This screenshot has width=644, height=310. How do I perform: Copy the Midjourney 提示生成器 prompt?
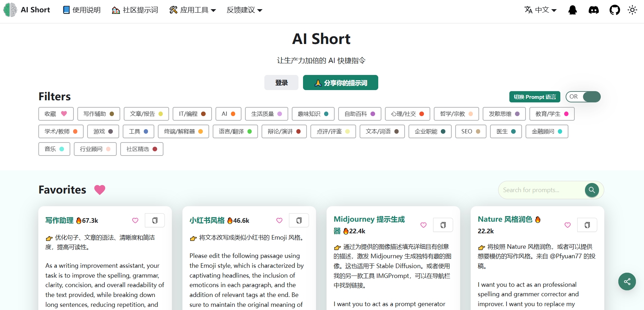click(x=443, y=225)
